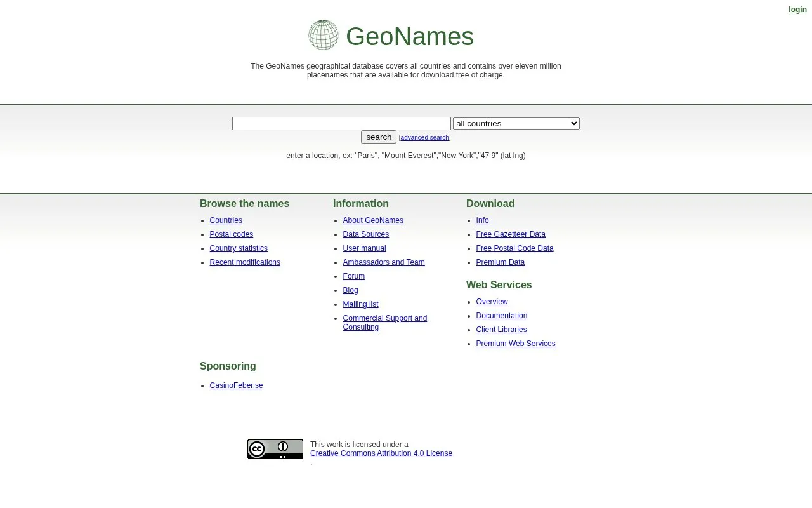Viewport: 812px width, 508px height.
Task: Open the Mailing list link
Action: tap(361, 304)
